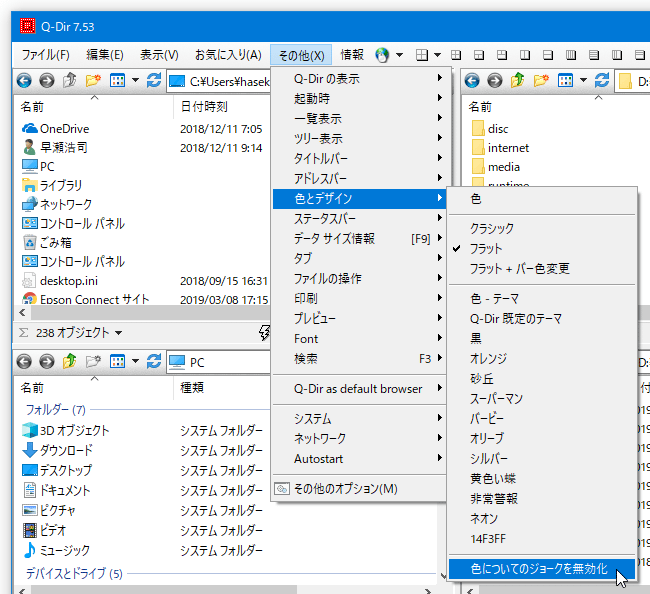
Task: Go forward in the top-left pane
Action: pyautogui.click(x=47, y=80)
